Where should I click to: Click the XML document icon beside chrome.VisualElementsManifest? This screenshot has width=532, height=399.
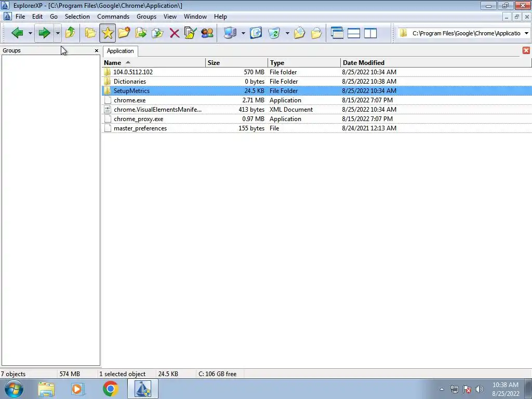coord(108,110)
